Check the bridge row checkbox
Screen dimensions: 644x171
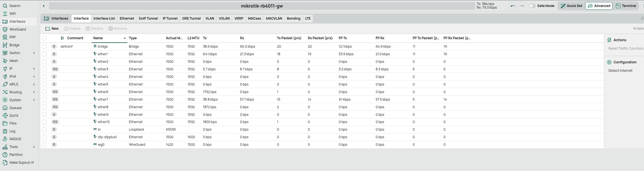click(x=44, y=46)
